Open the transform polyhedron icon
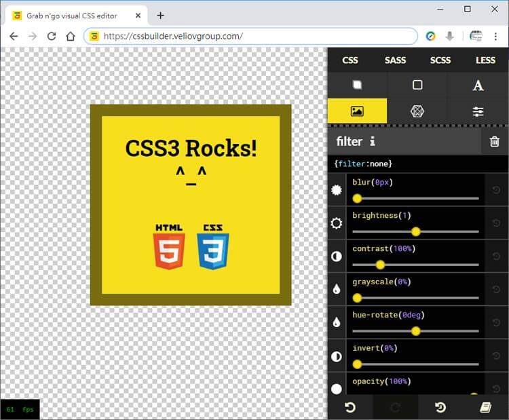This screenshot has width=509, height=420. pyautogui.click(x=417, y=111)
